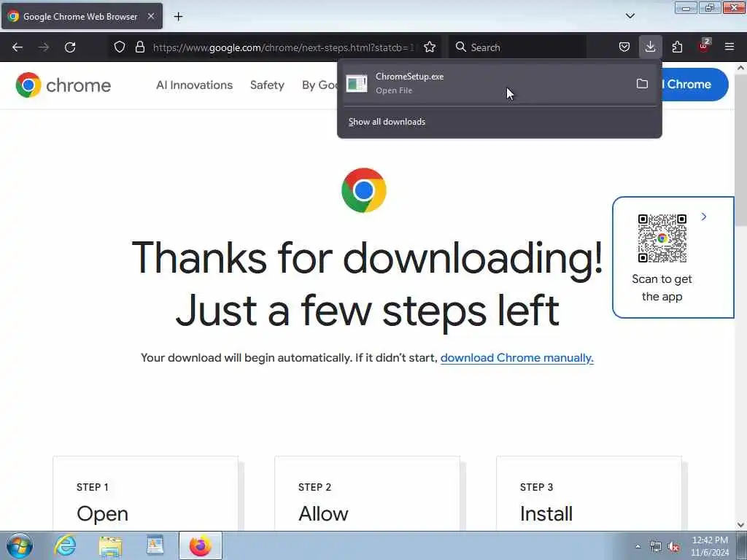The image size is (747, 560).
Task: Click the scrollbar down arrow
Action: click(740, 525)
